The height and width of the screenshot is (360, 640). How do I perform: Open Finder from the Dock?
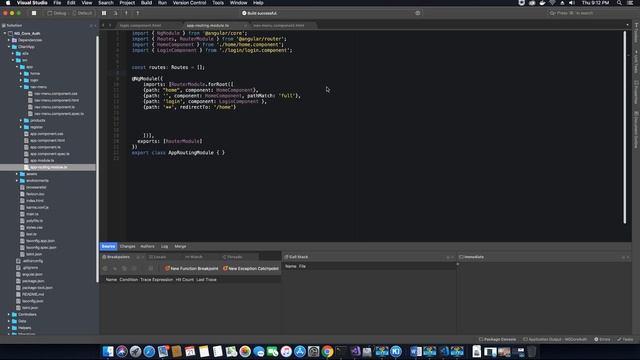pyautogui.click(x=108, y=351)
